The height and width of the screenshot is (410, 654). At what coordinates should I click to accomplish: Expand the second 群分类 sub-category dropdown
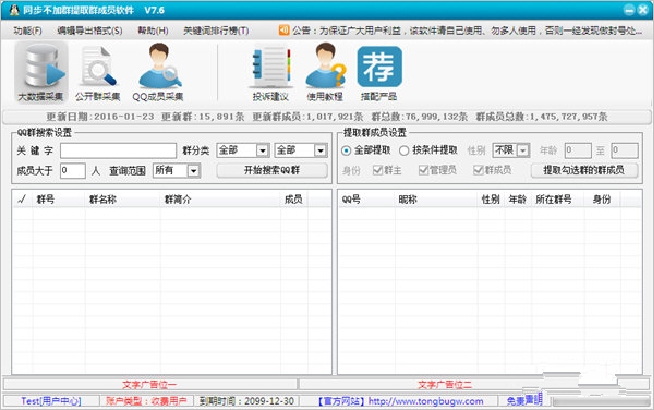[320, 151]
